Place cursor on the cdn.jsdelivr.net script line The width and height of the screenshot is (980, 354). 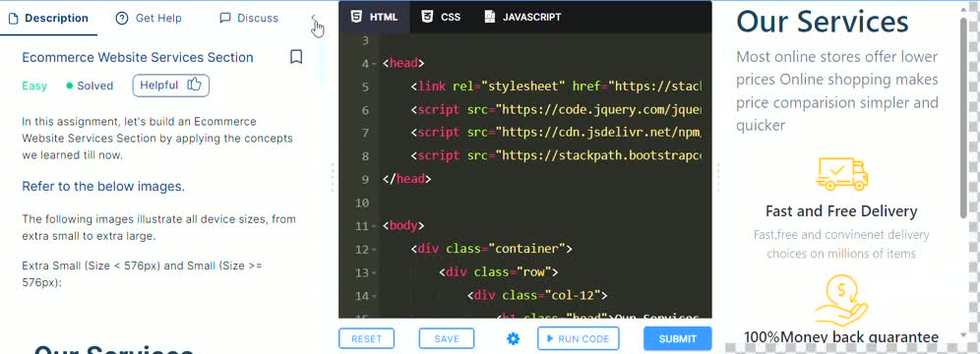556,133
